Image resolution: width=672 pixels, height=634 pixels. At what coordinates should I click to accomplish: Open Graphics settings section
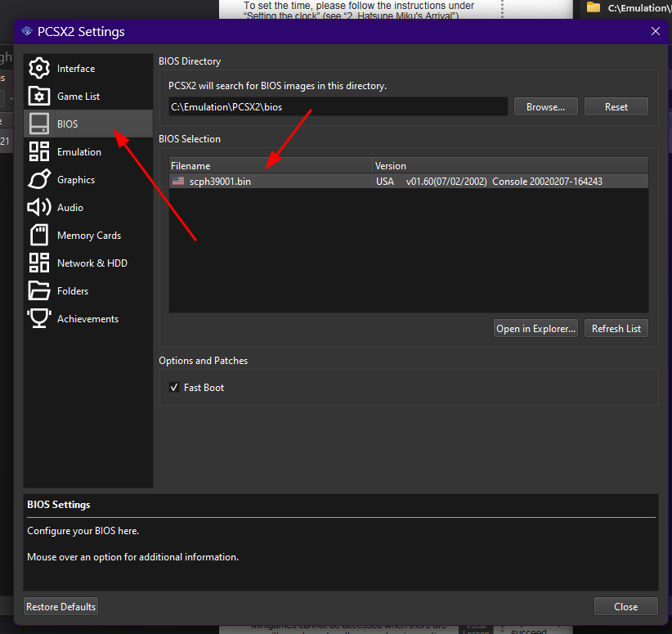[x=76, y=180]
